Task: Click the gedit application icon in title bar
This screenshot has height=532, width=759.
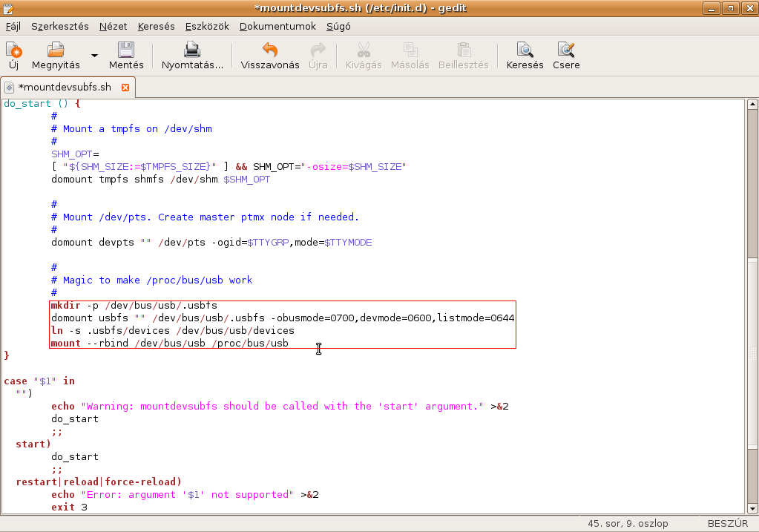Action: tap(8, 8)
